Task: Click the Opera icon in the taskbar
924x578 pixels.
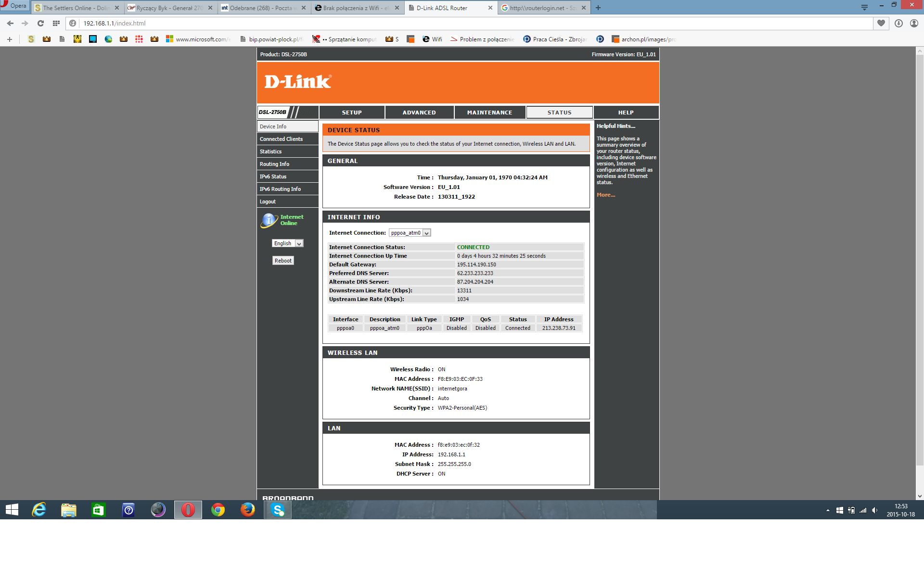Action: click(x=188, y=510)
